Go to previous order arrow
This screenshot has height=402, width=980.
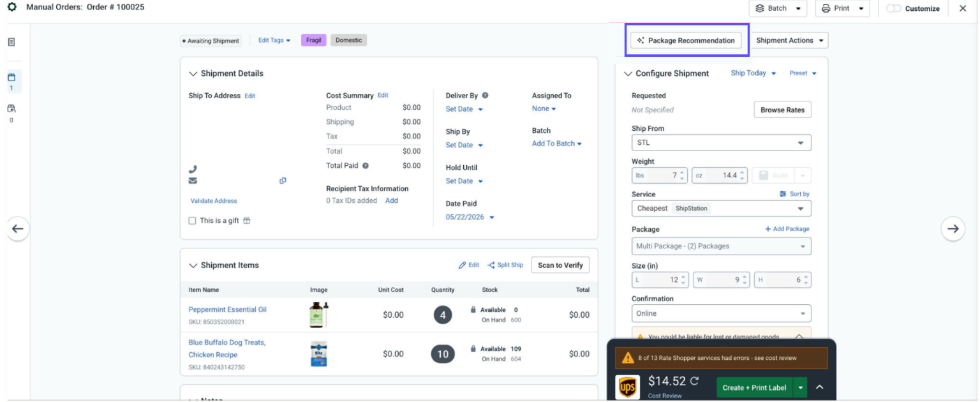pyautogui.click(x=18, y=228)
